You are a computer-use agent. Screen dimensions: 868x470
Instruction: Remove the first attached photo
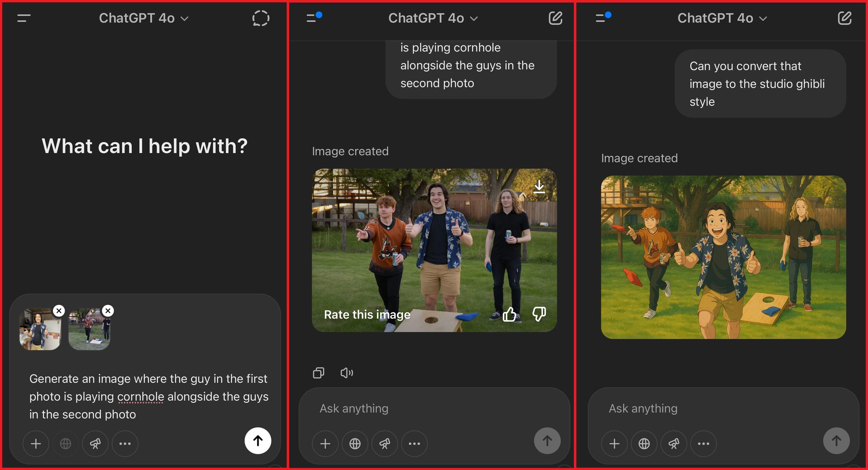[59, 310]
